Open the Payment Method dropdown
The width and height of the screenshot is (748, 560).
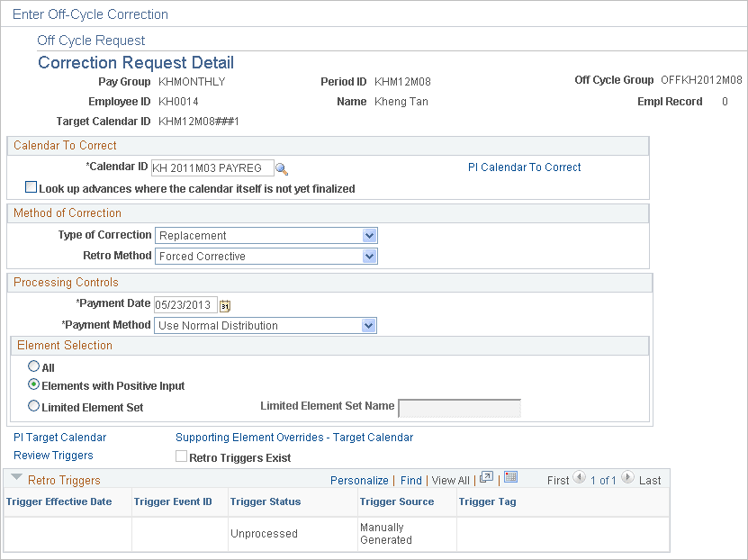click(369, 325)
